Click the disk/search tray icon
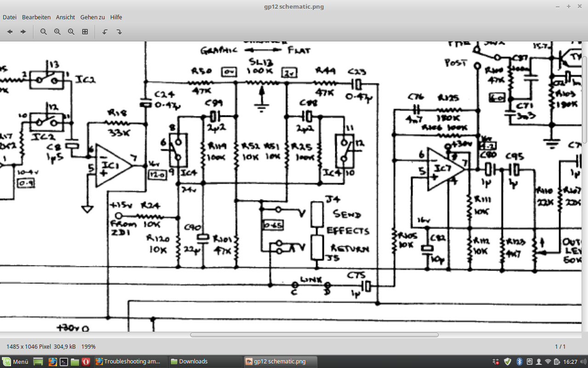Screen dimensions: 588x368 [x=529, y=362]
